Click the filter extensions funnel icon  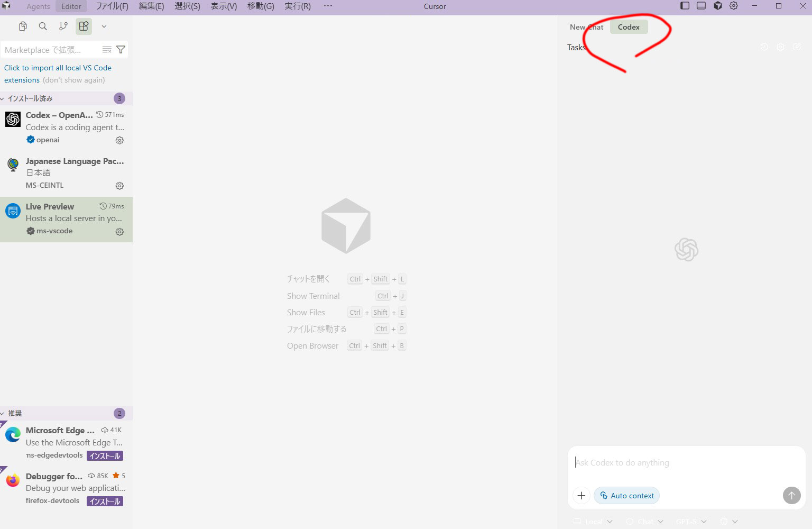point(121,50)
